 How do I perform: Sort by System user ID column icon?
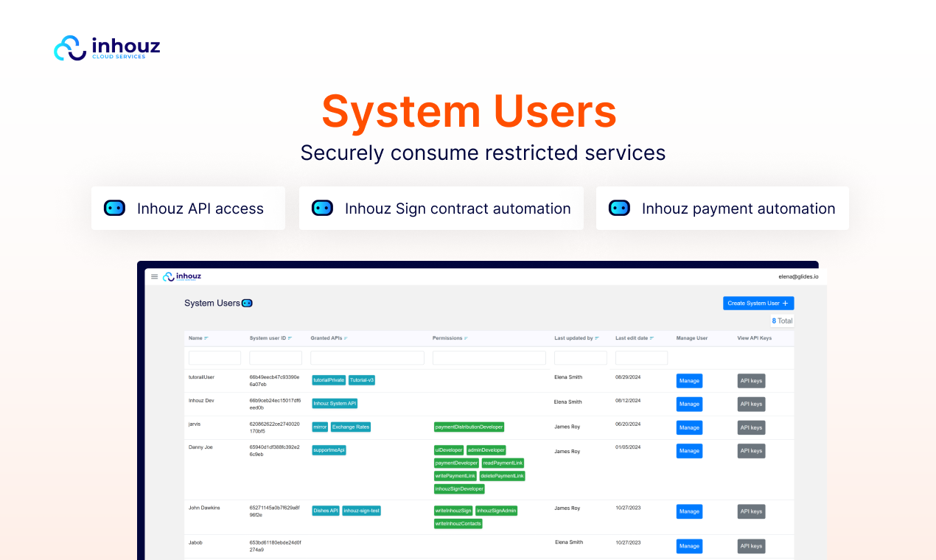click(x=290, y=338)
